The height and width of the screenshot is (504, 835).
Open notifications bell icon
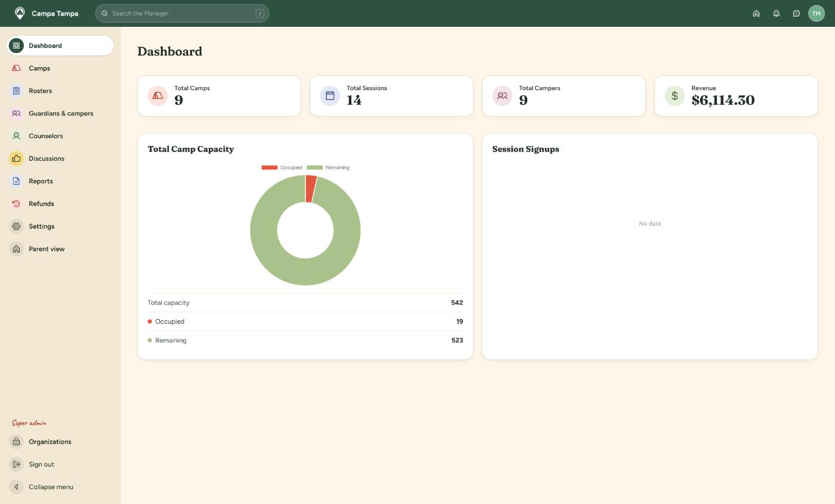pyautogui.click(x=776, y=13)
